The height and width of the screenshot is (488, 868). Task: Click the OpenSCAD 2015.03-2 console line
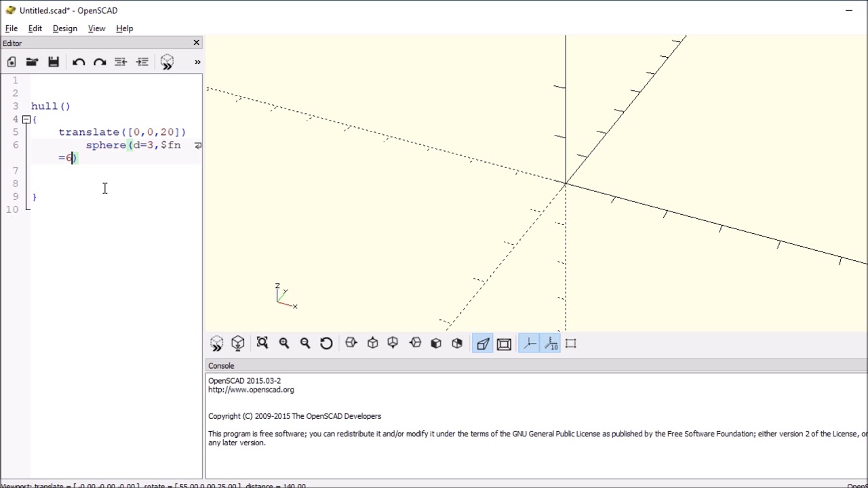click(x=245, y=381)
